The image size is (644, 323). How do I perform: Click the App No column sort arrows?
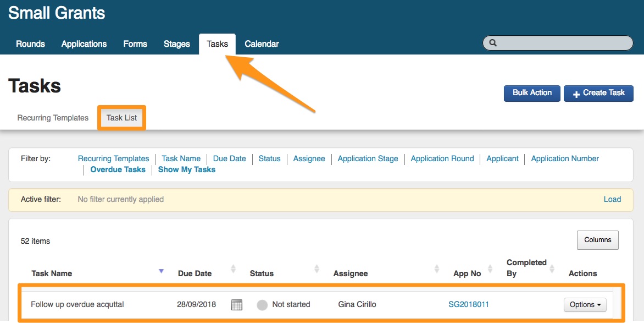click(x=490, y=269)
